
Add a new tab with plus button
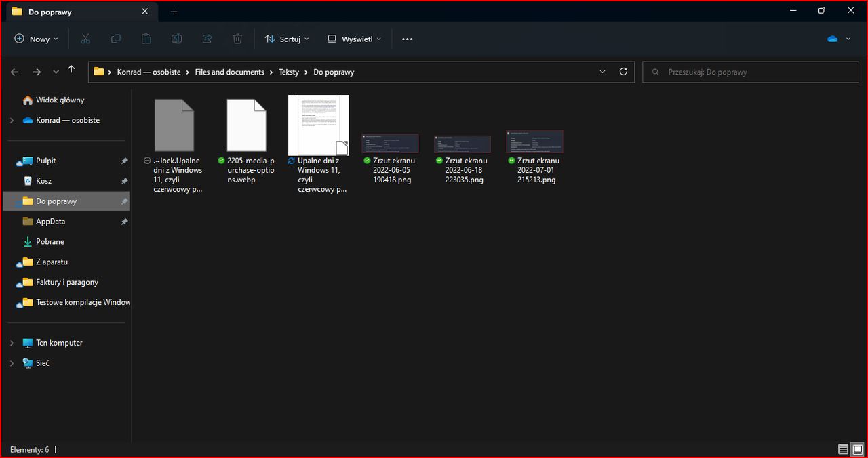(x=174, y=12)
